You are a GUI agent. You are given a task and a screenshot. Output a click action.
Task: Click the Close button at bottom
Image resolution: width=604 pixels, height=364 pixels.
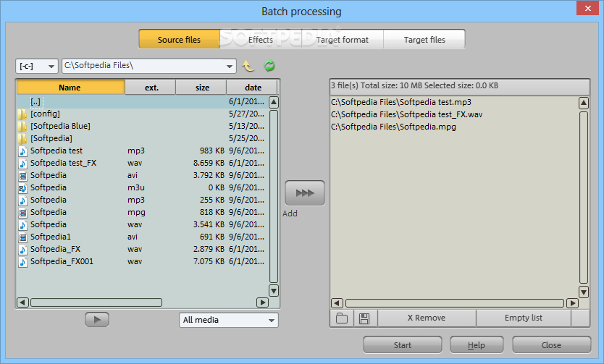552,344
